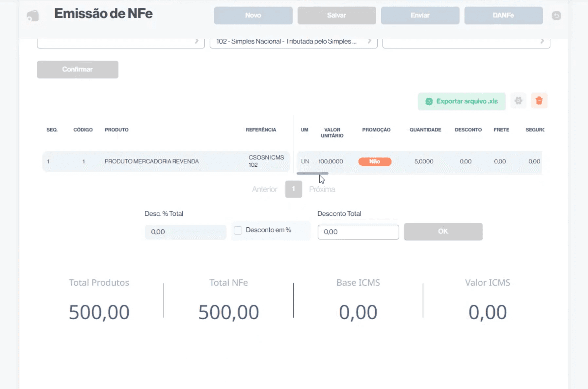
Task: Open table settings gear icon
Action: pos(518,101)
